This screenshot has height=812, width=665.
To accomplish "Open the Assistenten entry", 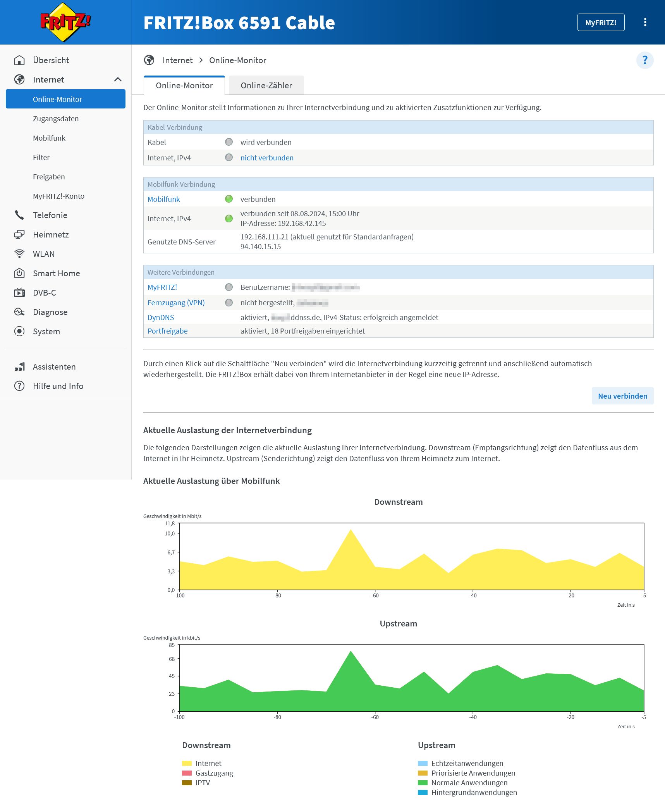I will [54, 366].
